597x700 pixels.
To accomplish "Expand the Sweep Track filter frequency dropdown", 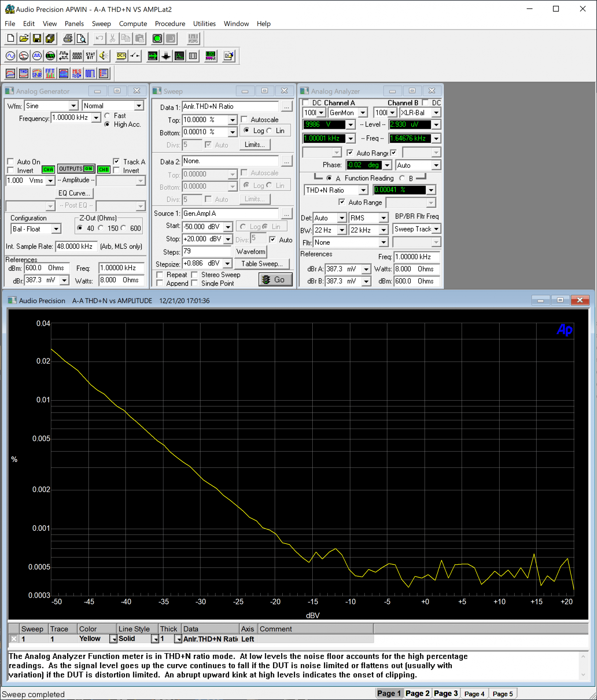I will tap(437, 229).
